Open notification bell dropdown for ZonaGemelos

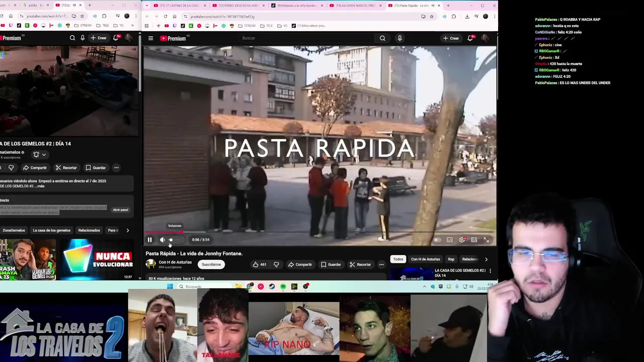pyautogui.click(x=39, y=155)
